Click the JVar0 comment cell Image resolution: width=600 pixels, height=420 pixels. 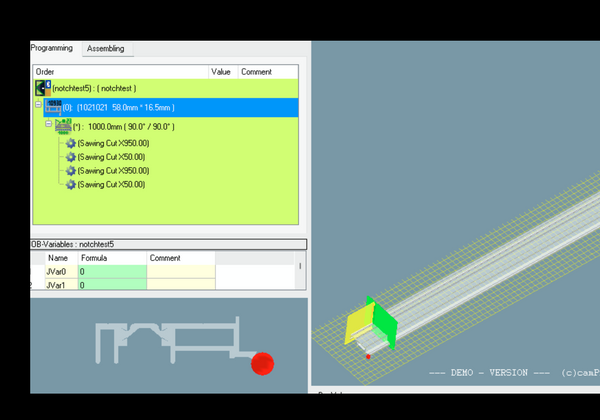click(x=180, y=271)
